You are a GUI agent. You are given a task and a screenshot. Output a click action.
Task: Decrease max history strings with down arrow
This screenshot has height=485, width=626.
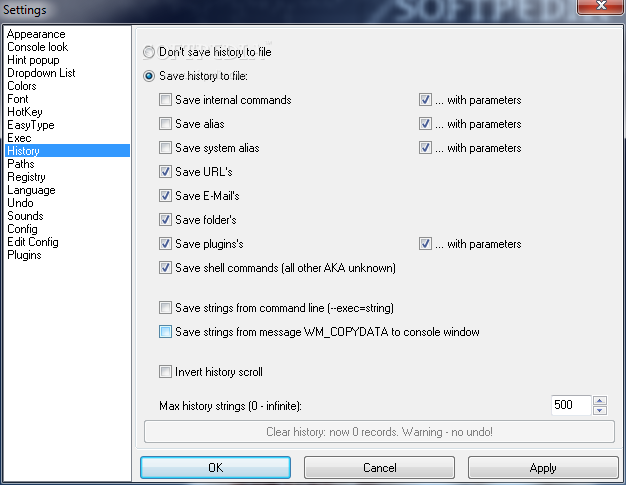point(600,410)
